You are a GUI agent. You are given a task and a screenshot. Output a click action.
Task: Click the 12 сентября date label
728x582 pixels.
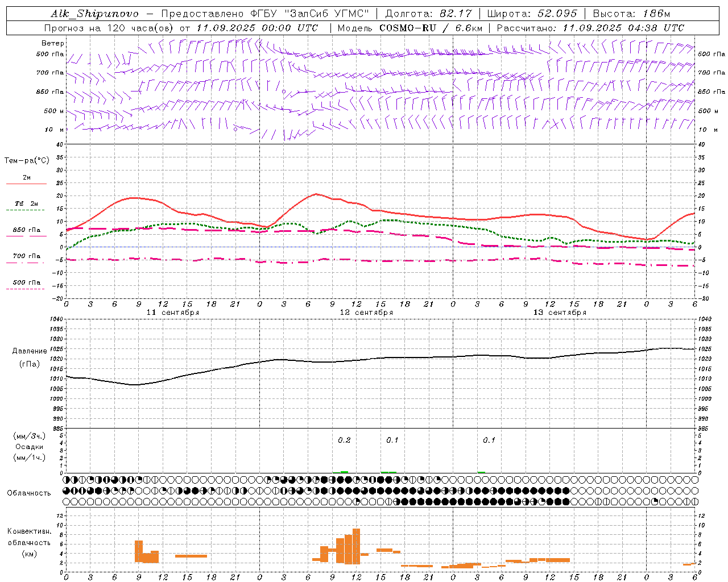coord(366,313)
